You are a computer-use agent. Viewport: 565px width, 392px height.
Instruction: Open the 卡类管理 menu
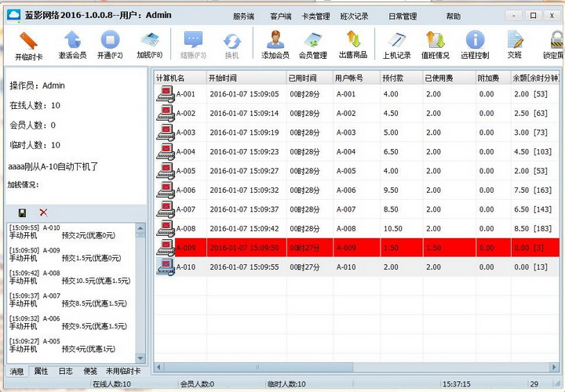coord(315,16)
